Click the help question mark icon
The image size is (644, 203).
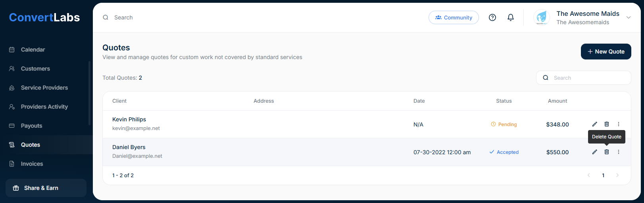[492, 17]
